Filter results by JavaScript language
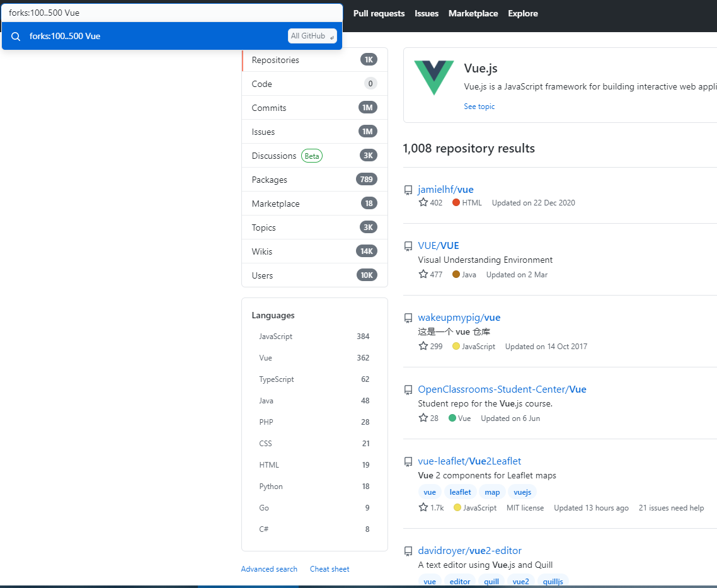Screen dimensions: 717x588 coord(314,337)
